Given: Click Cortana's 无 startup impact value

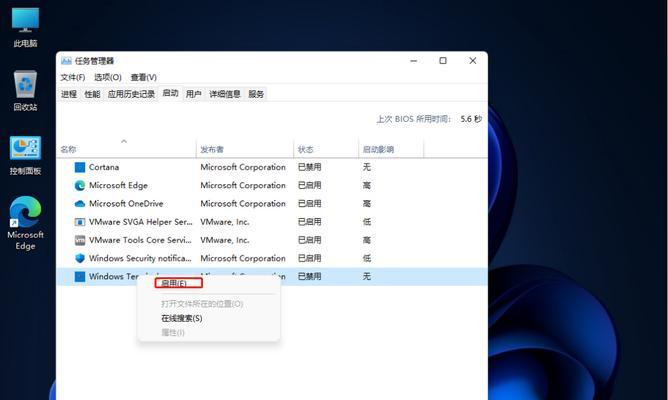Looking at the screenshot, I should tap(366, 167).
